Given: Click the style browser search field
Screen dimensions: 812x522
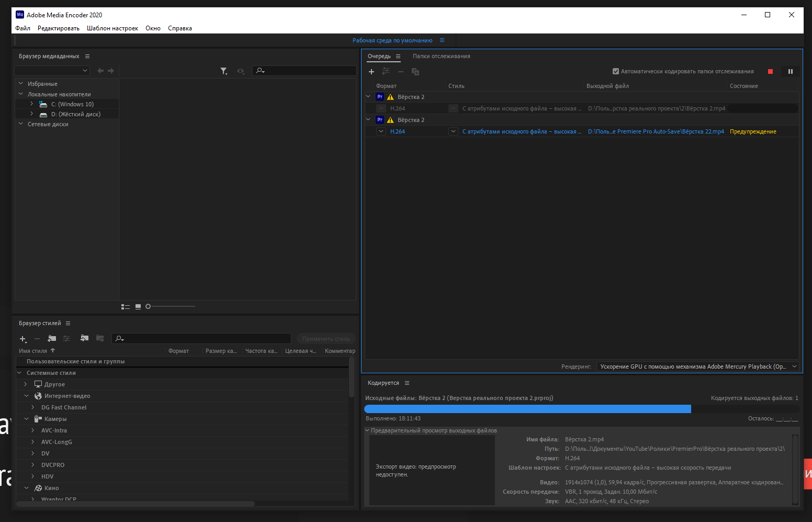Looking at the screenshot, I should (201, 338).
